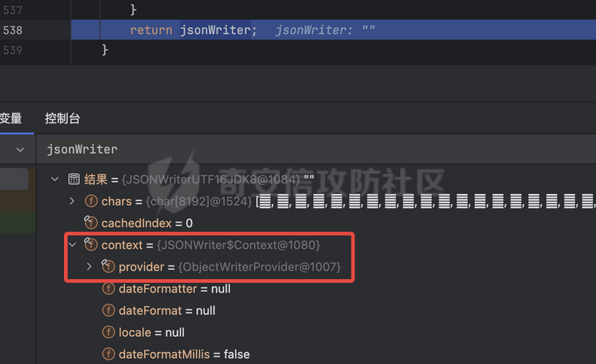The width and height of the screenshot is (596, 364).
Task: Click the field icon next to chars
Action: 91,201
